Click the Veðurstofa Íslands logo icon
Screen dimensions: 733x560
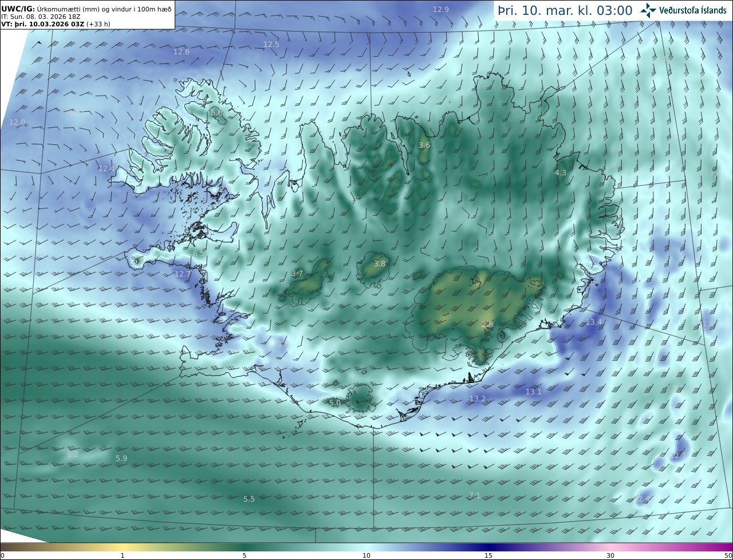coord(648,10)
